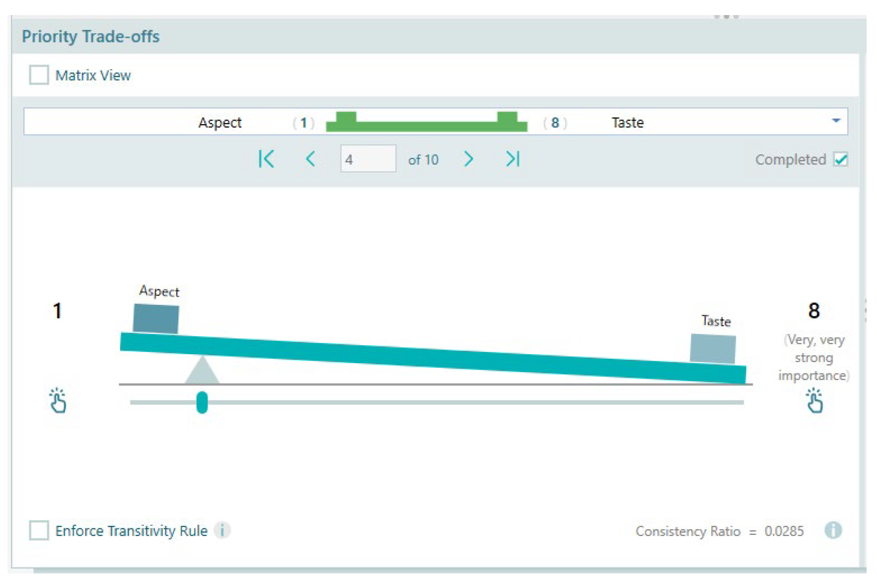Screen dimensions: 877x588
Task: Advance to the next comparison
Action: [468, 159]
